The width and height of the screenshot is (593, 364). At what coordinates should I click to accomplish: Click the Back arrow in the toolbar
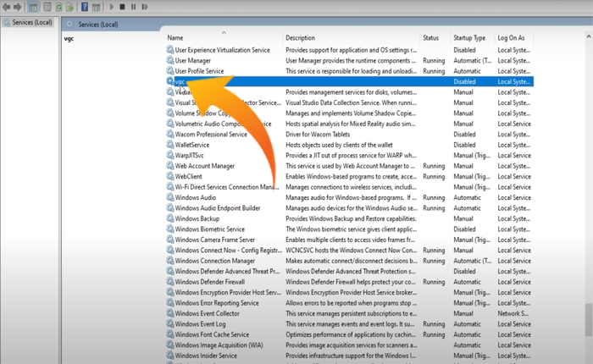coord(7,7)
